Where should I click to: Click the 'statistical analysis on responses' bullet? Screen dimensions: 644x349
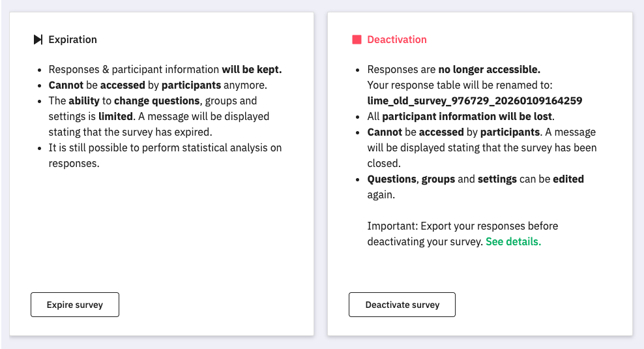point(165,147)
